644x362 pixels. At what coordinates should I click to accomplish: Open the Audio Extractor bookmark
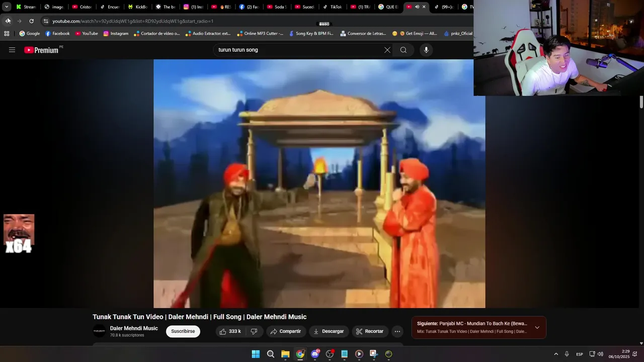point(208,34)
